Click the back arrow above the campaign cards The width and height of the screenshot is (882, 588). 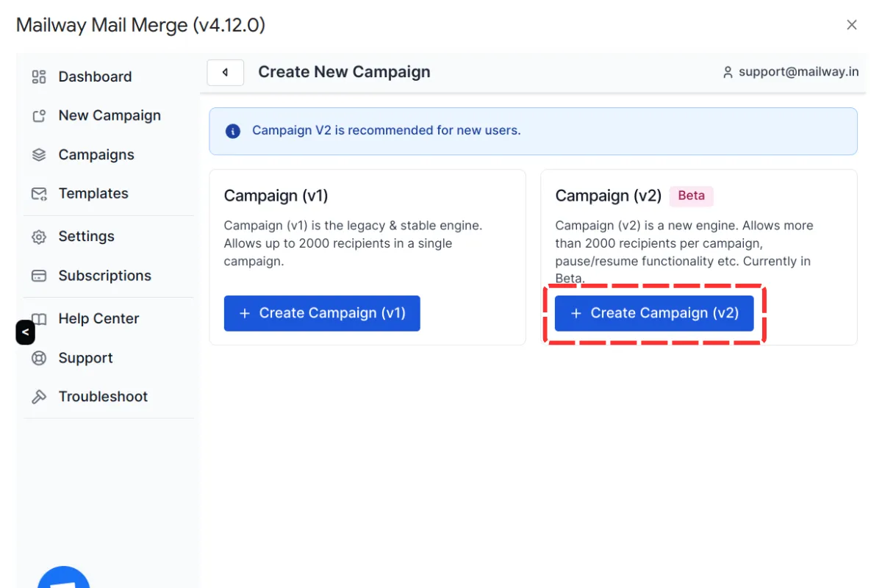click(225, 72)
